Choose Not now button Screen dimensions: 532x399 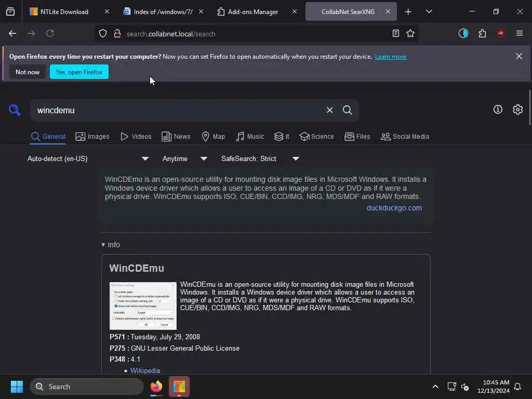[28, 72]
